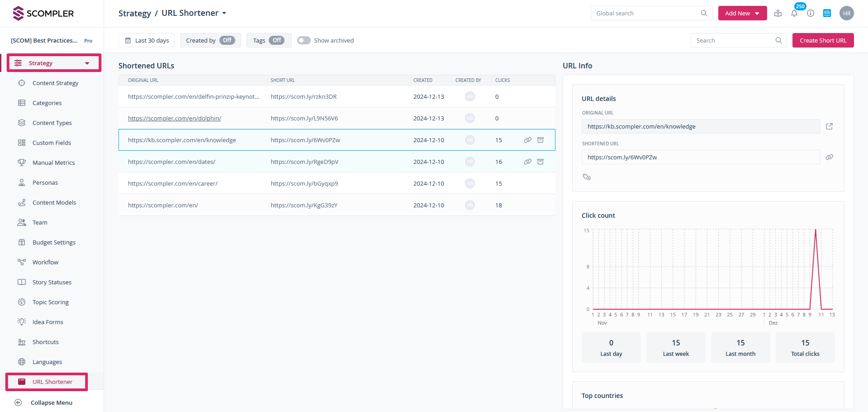Click the Global search field
868x412 pixels.
[647, 13]
